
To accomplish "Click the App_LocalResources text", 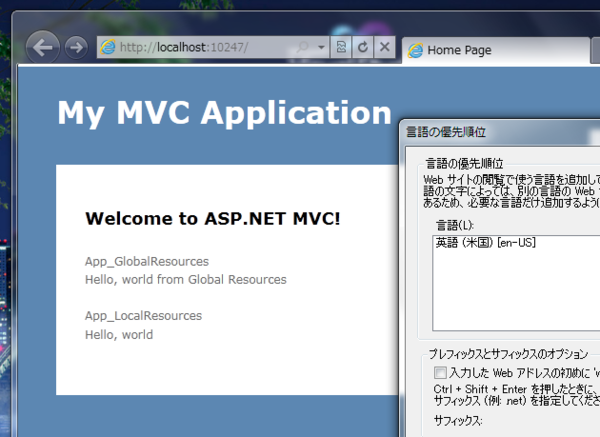I will (143, 316).
